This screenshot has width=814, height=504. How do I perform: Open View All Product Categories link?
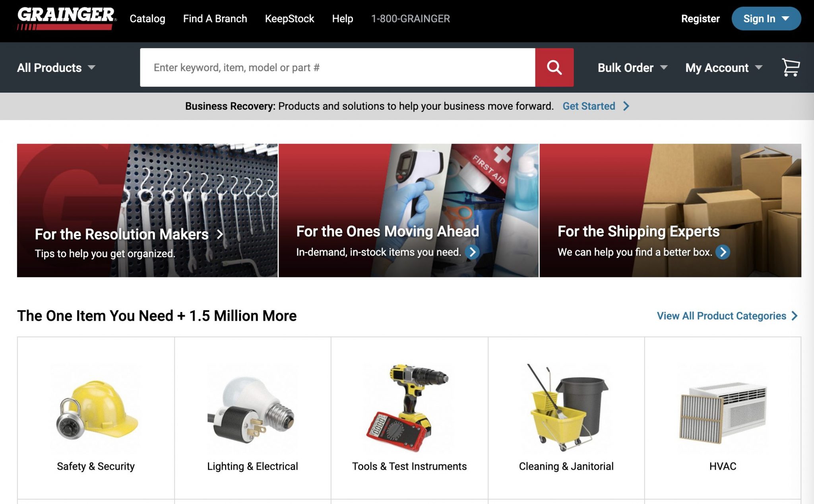[x=721, y=316]
